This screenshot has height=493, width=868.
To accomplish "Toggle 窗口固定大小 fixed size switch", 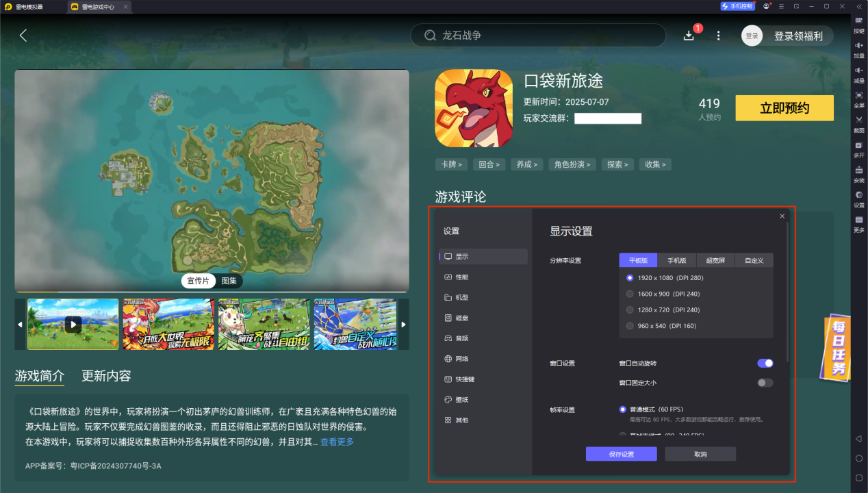I will pos(765,383).
